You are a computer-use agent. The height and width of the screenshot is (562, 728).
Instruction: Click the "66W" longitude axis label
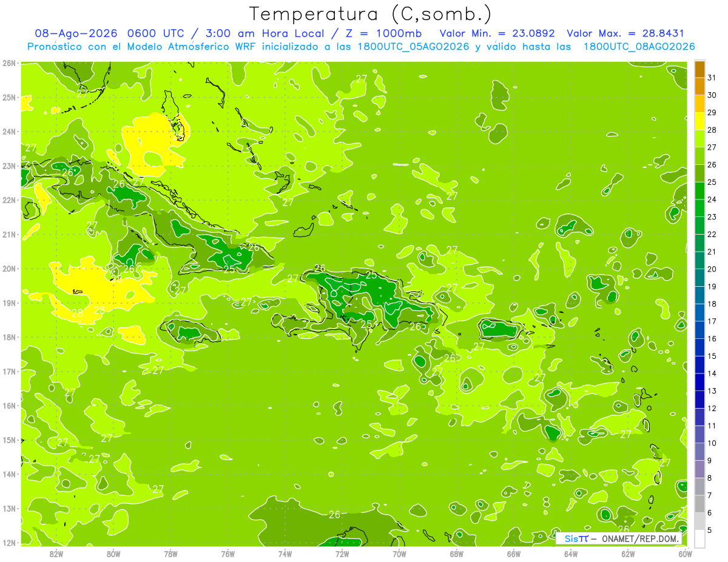point(514,554)
